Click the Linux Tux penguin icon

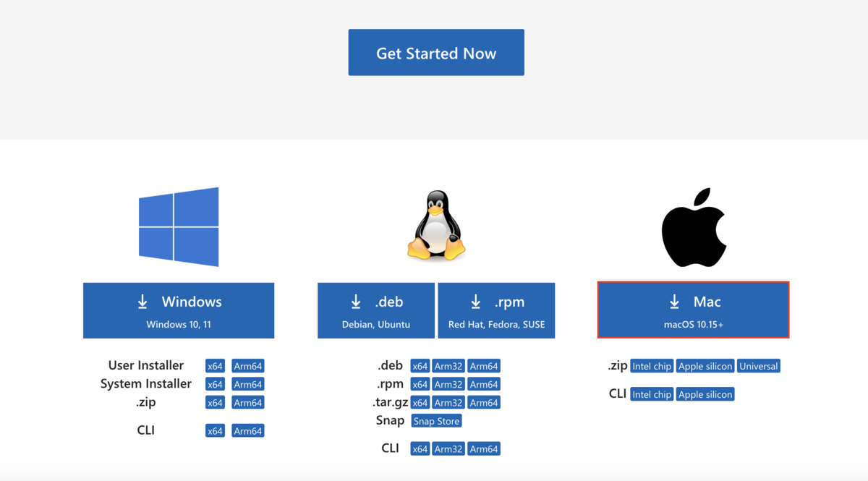click(x=436, y=226)
